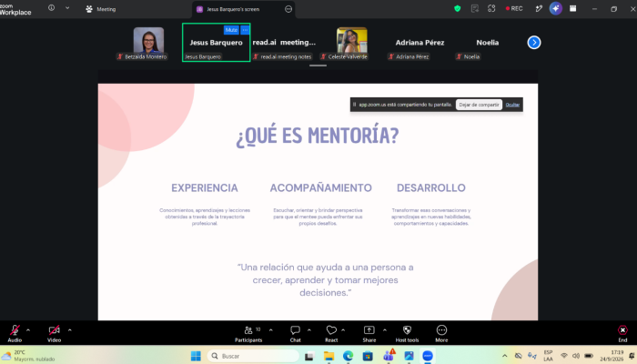Expand audio options arrow beside Audio
This screenshot has height=364, width=637.
point(28,329)
